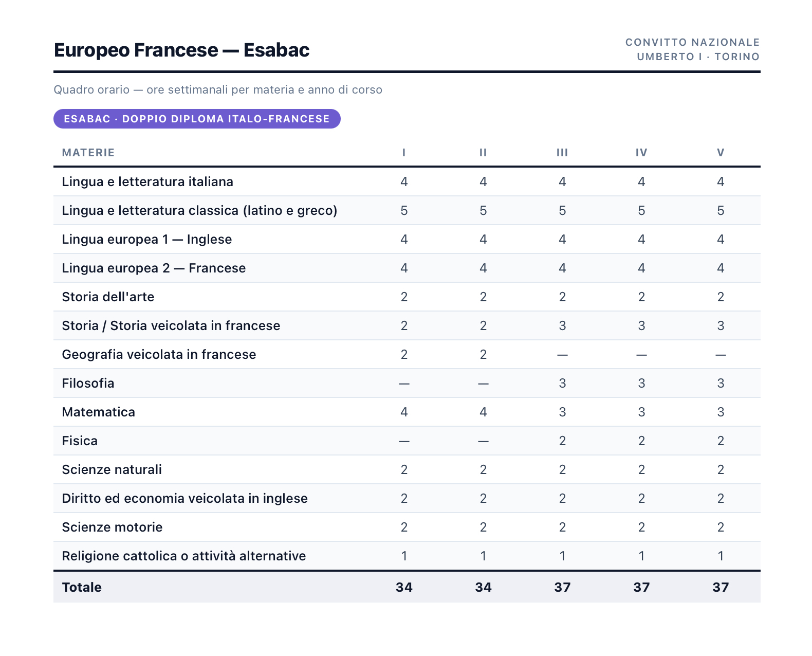Select the 'Matematica' row label
Viewport: 812px width, 656px height.
(x=98, y=412)
